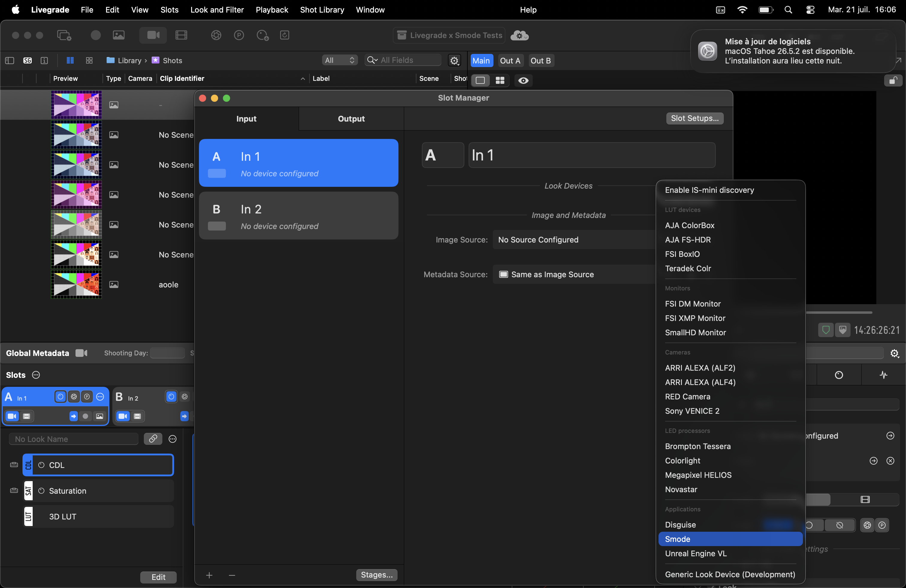Switch library to grid view
Screen dimensions: 906x588
point(89,60)
